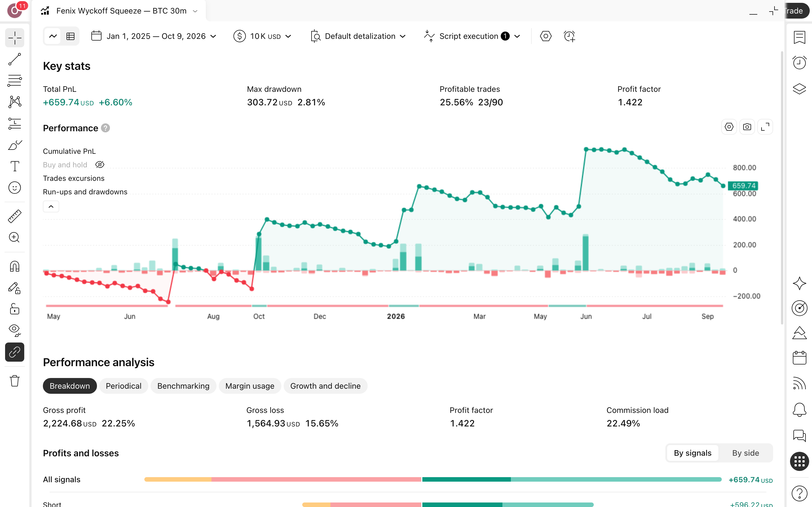Activate the magnet mode icon
The height and width of the screenshot is (507, 812).
pyautogui.click(x=14, y=266)
